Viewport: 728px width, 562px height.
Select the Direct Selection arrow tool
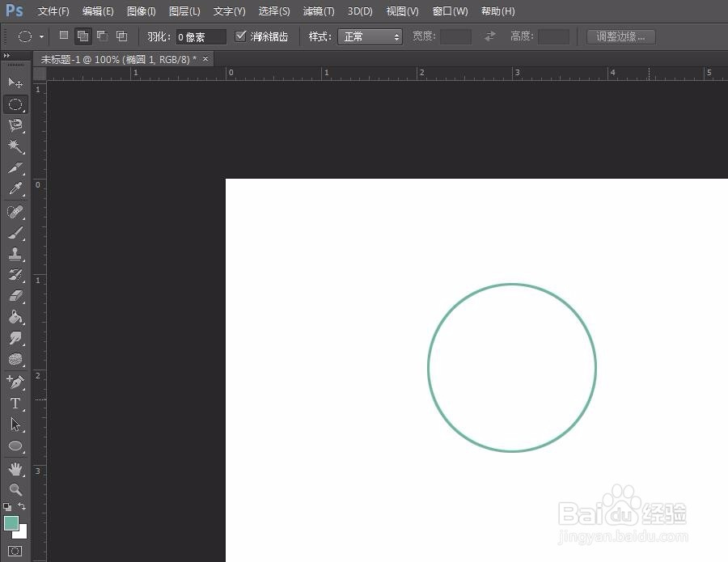tap(15, 425)
